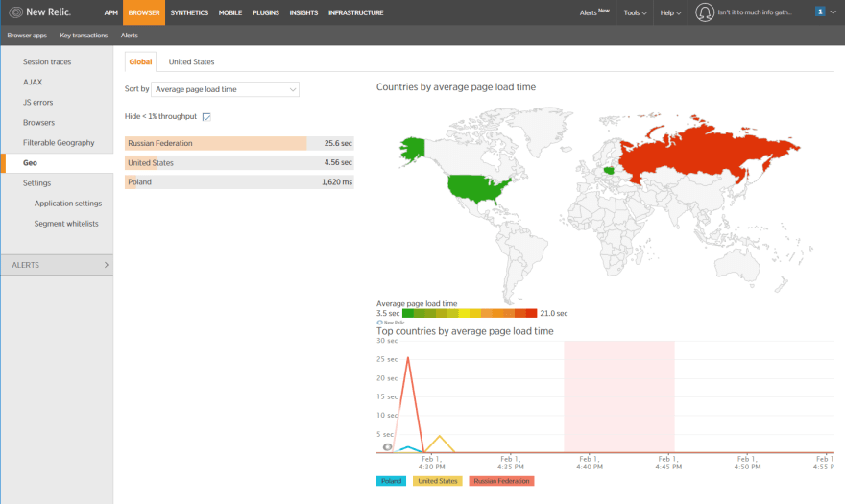Click the user avatar headset icon
The height and width of the screenshot is (504, 845).
click(x=705, y=12)
